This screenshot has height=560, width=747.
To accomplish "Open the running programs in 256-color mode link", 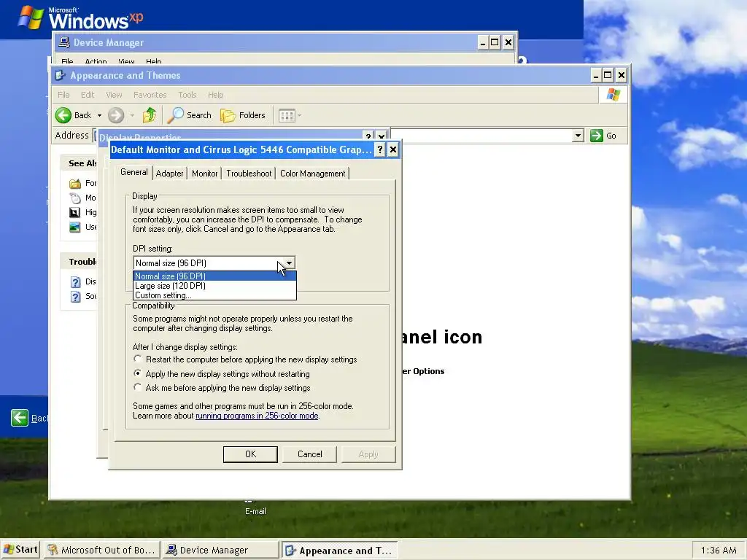I will click(257, 416).
